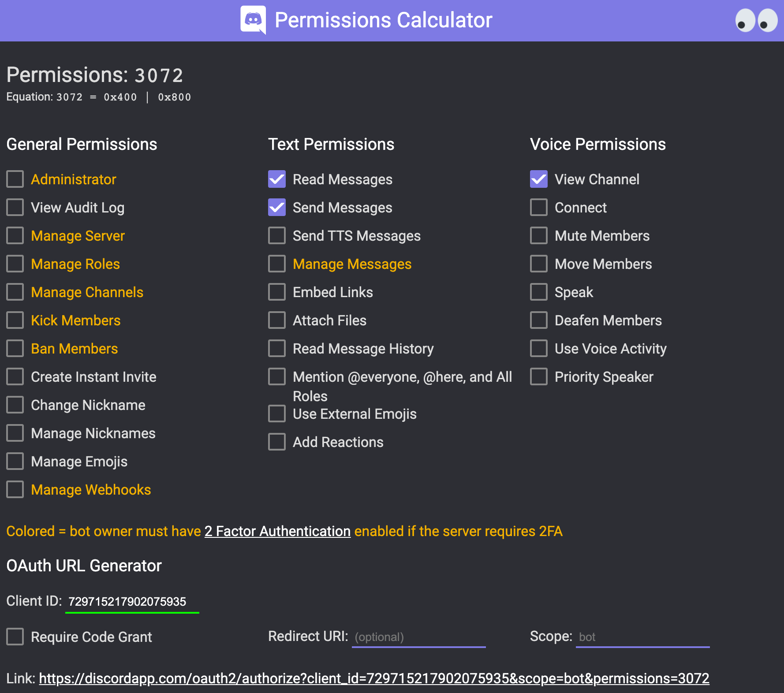
Task: Click the googly eyes icon
Action: 756,20
